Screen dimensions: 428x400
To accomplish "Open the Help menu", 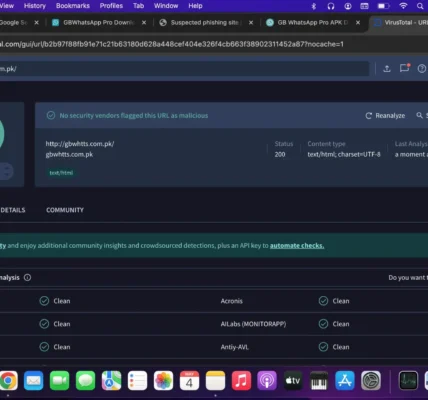I will (195, 6).
